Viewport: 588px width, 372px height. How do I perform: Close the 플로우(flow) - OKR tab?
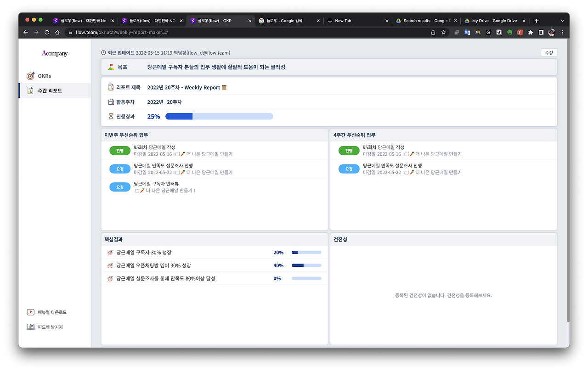[x=250, y=21]
